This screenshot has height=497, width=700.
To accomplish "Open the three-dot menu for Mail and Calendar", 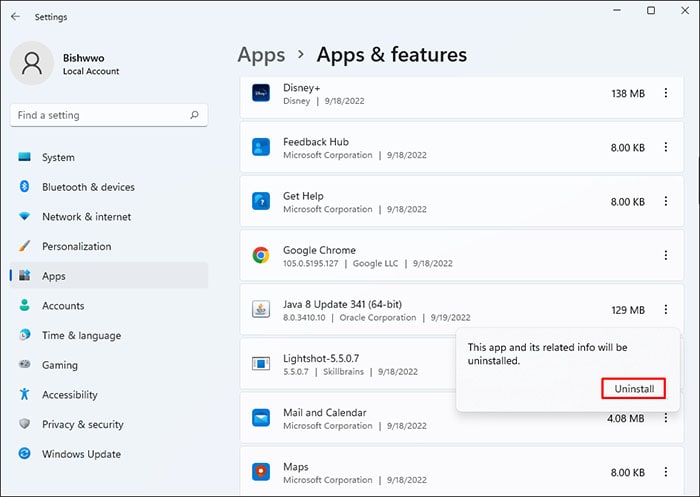I will (x=666, y=418).
